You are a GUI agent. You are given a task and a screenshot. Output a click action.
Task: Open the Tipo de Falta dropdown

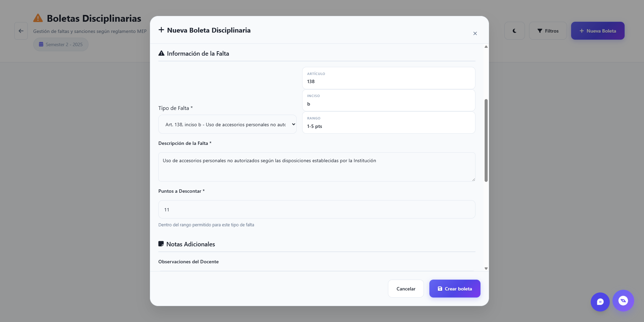click(x=227, y=125)
